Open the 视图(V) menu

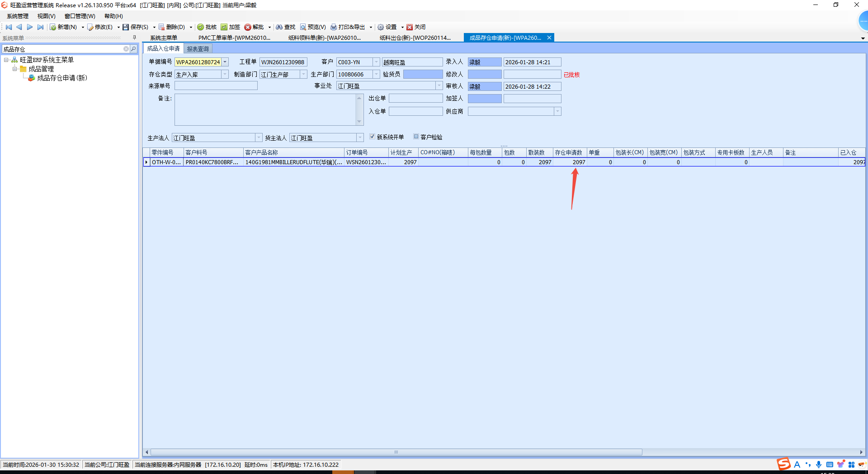(x=46, y=16)
